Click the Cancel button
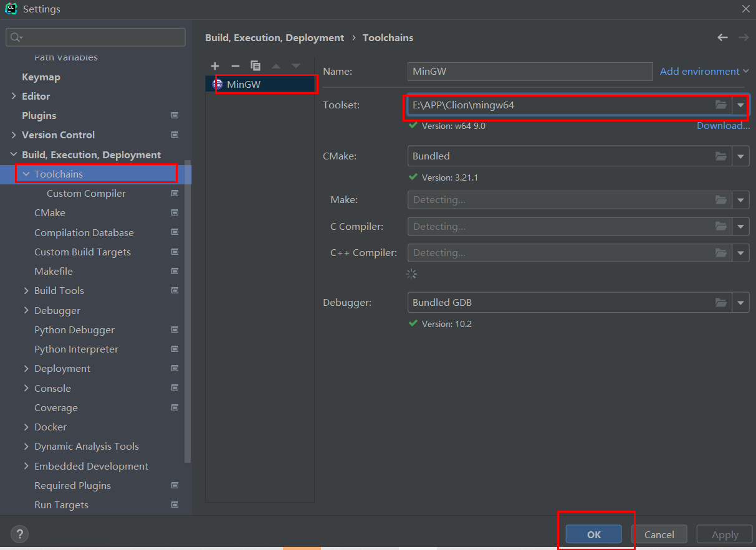Image resolution: width=756 pixels, height=550 pixels. click(659, 534)
